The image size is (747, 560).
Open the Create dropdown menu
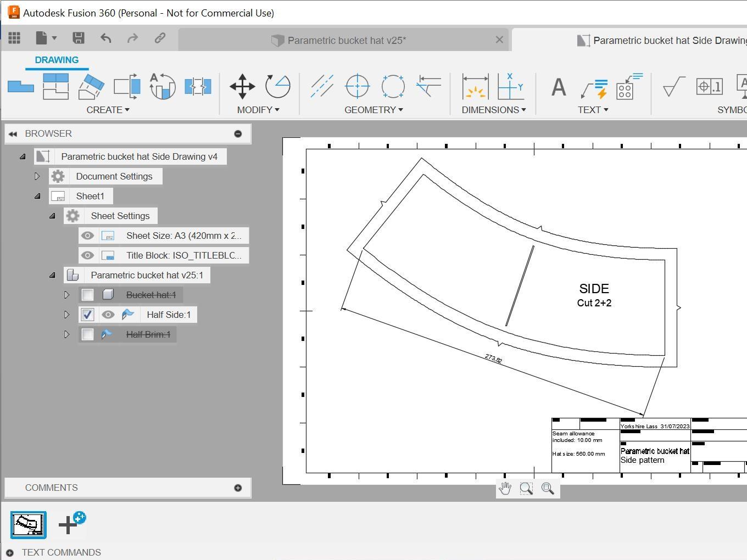[108, 109]
